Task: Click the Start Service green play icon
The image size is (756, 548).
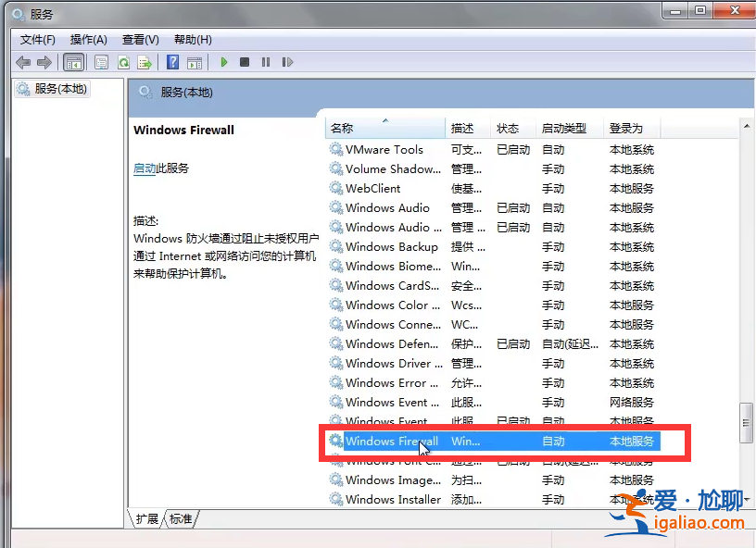Action: tap(223, 62)
